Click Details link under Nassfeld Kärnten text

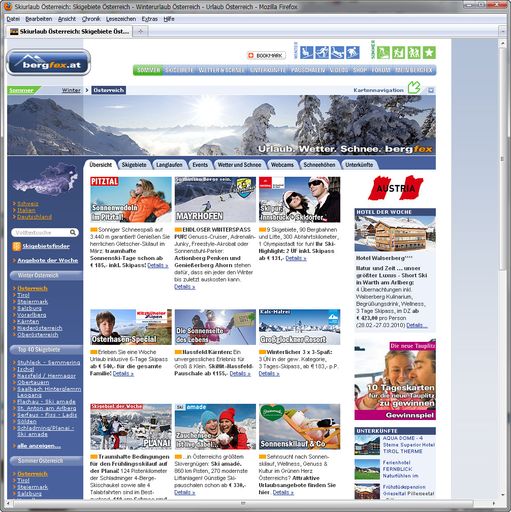point(240,374)
